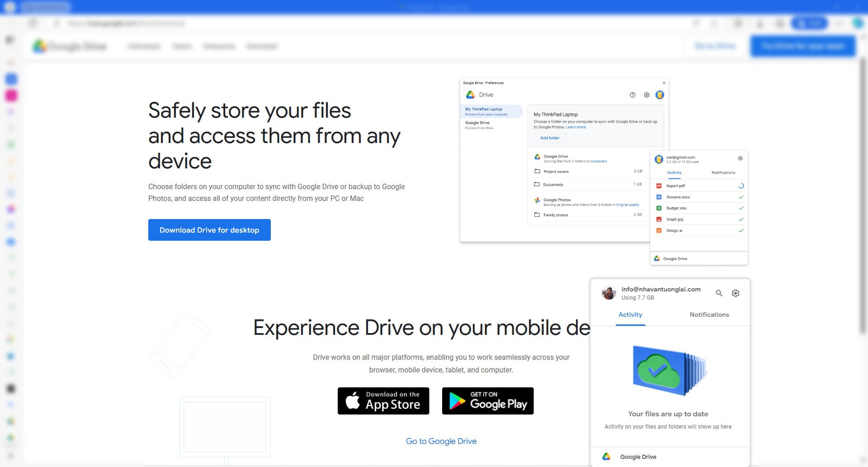
Task: Click the Google Drive label in popup footer
Action: click(x=638, y=457)
